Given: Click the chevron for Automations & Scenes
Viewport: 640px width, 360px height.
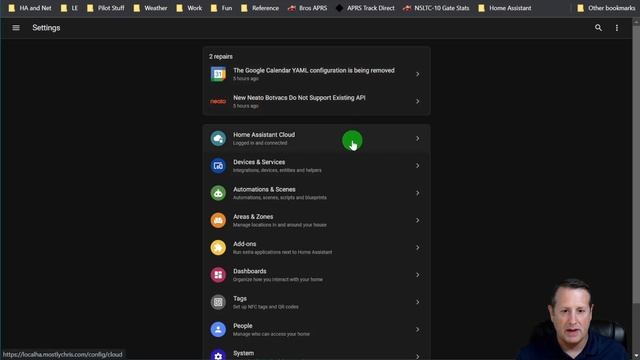Looking at the screenshot, I should (x=418, y=193).
